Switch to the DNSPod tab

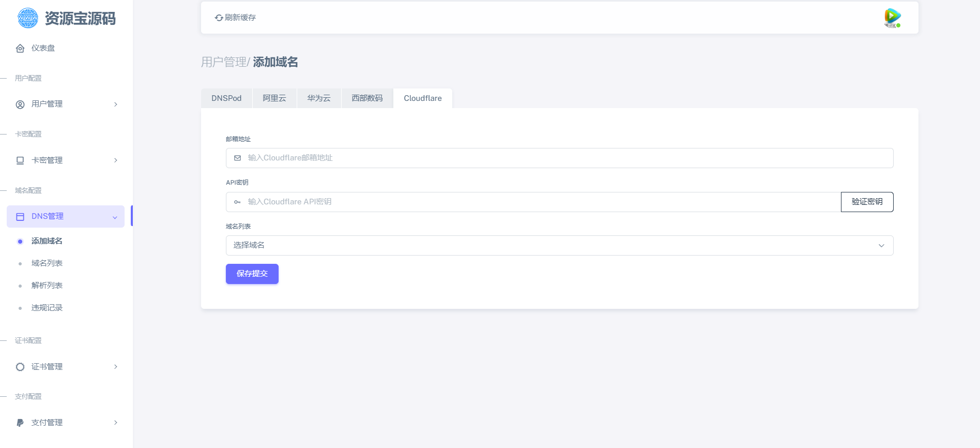pyautogui.click(x=226, y=98)
